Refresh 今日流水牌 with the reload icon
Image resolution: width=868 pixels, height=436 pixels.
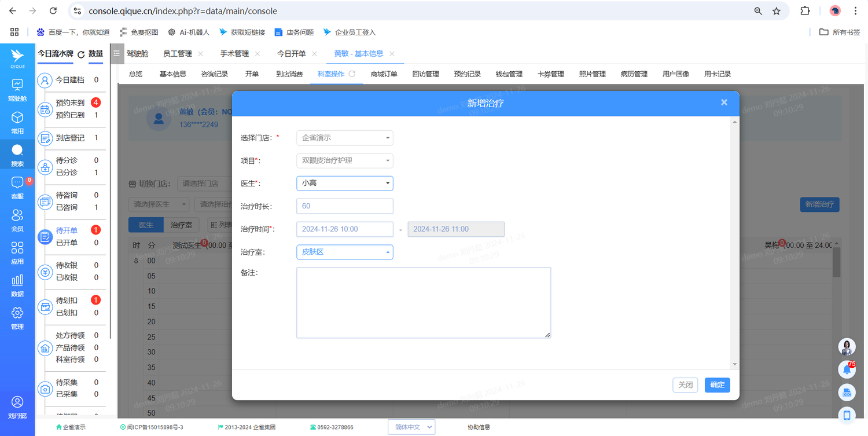pyautogui.click(x=81, y=54)
